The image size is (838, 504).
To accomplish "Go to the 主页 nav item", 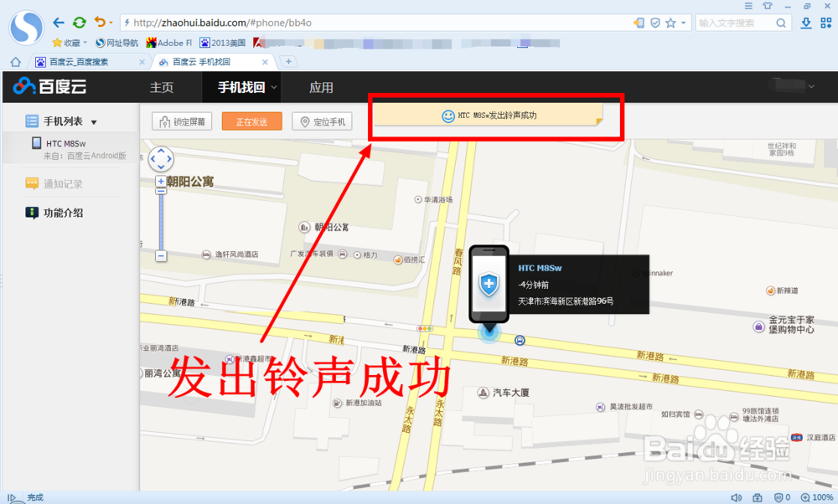I will (162, 87).
